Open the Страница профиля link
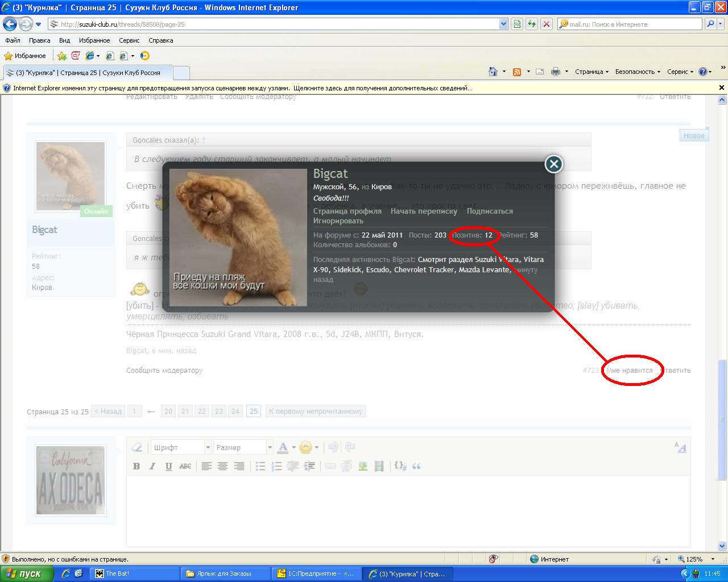The width and height of the screenshot is (728, 582). click(347, 211)
